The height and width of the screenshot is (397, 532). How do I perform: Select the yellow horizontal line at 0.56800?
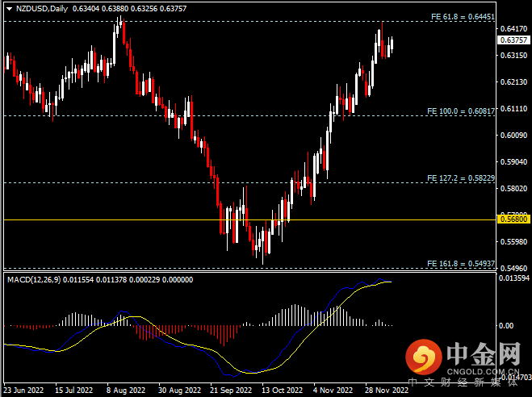(242, 219)
